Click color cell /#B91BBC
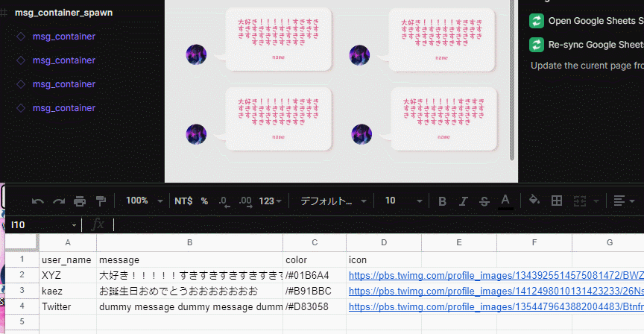Image resolution: width=644 pixels, height=334 pixels. click(x=315, y=291)
